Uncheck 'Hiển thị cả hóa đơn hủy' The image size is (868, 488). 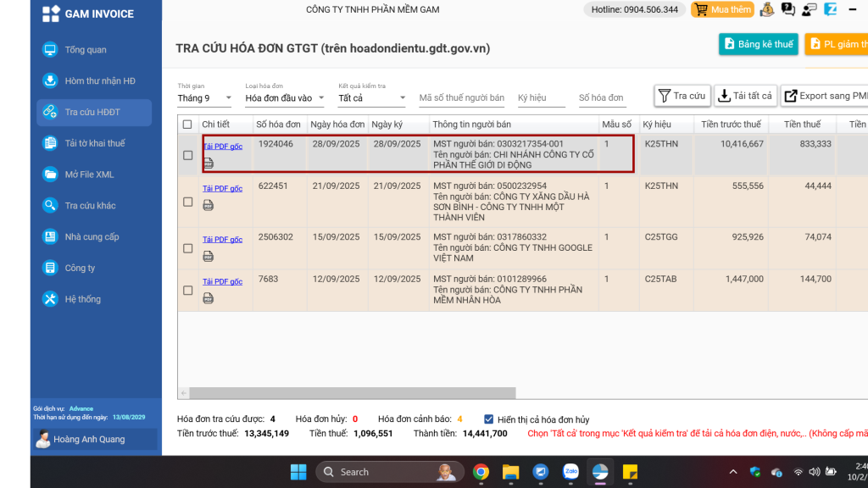click(488, 419)
